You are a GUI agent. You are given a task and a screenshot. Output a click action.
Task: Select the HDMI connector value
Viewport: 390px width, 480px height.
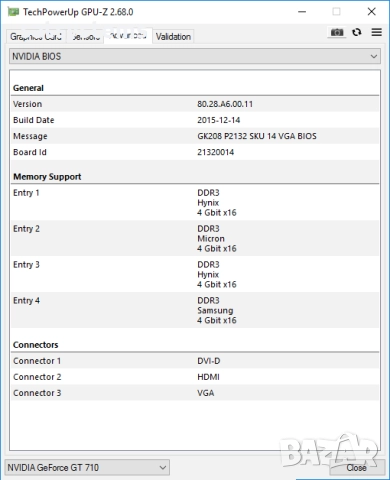click(208, 377)
